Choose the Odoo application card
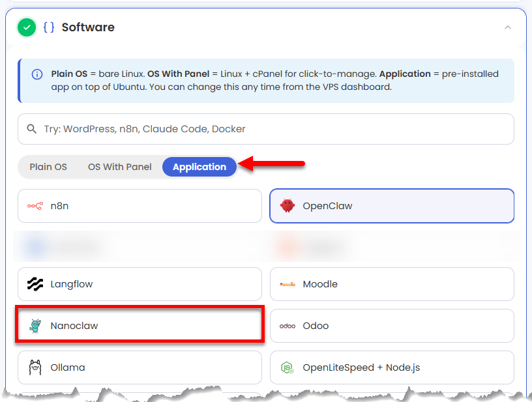The image size is (532, 402). tap(392, 326)
